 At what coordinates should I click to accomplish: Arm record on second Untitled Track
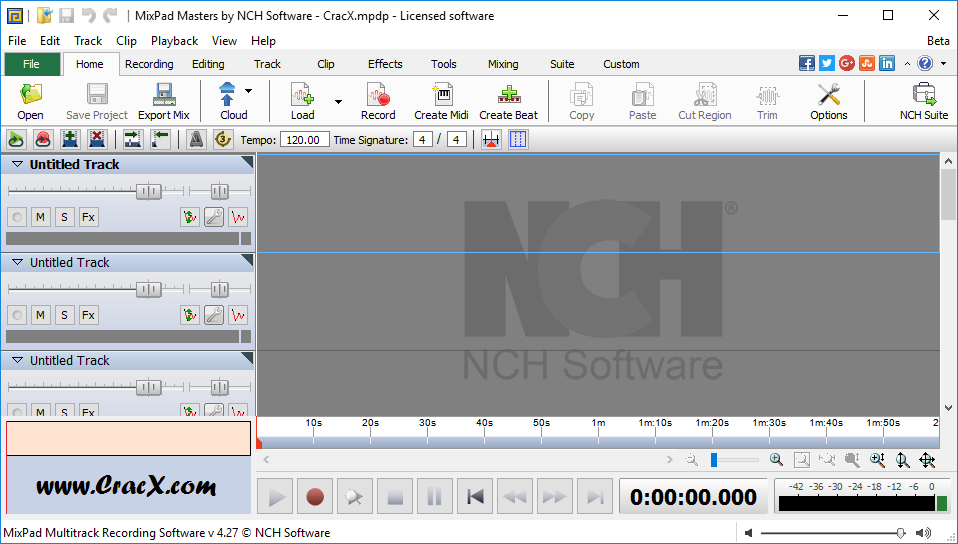point(16,315)
